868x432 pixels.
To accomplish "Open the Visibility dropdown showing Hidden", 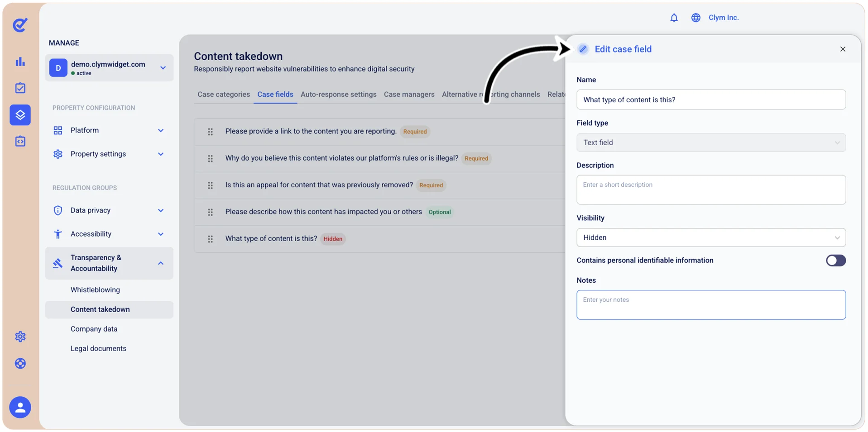I will coord(711,237).
